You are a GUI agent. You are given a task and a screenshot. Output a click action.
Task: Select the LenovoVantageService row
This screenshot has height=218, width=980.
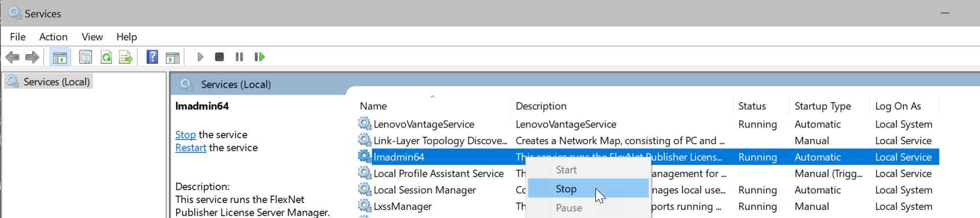647,124
